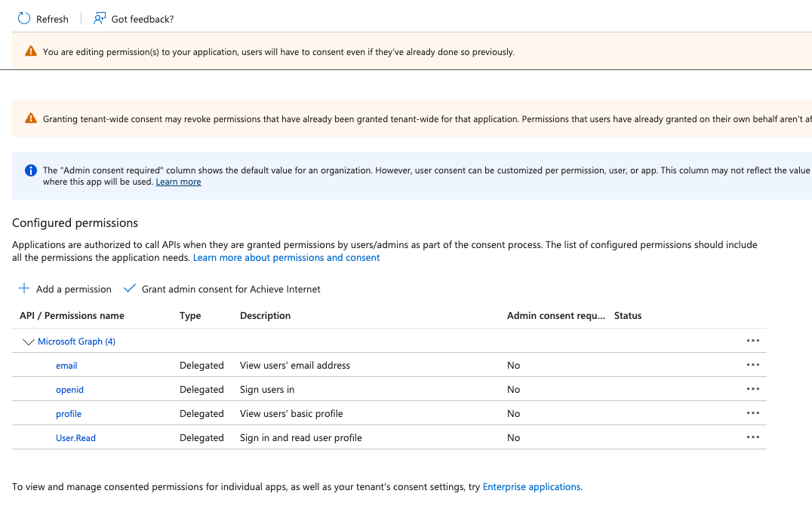
Task: Click the Description column header
Action: coord(265,316)
